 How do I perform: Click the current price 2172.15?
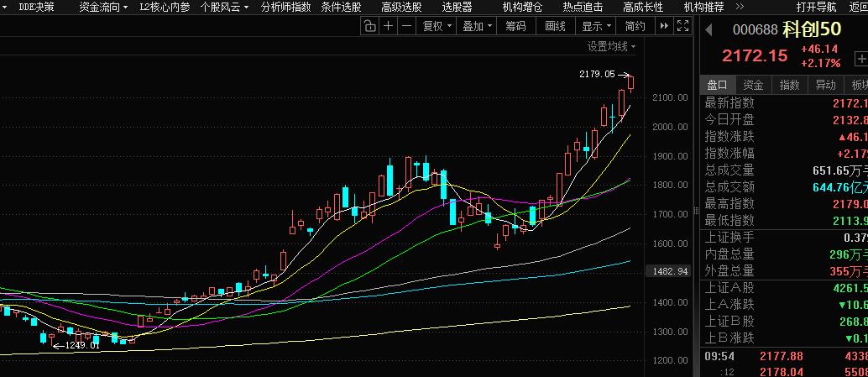pos(755,55)
